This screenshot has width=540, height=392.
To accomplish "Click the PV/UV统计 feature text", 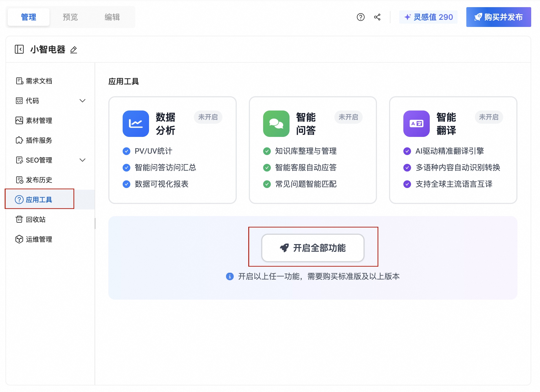I will tap(153, 151).
